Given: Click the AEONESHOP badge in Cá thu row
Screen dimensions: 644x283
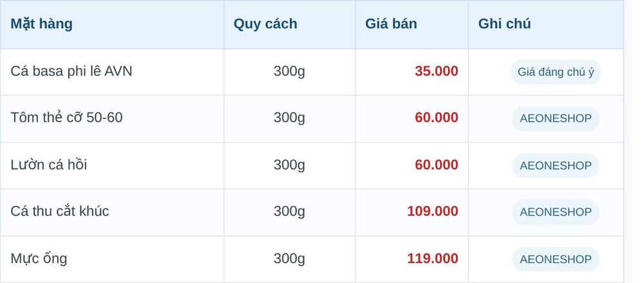Looking at the screenshot, I should coord(556,212).
